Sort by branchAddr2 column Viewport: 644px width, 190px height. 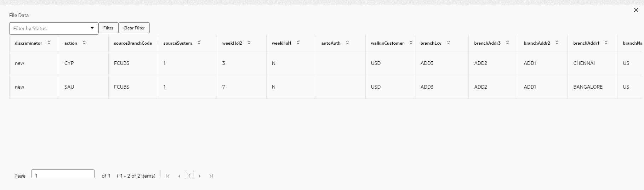tap(557, 43)
